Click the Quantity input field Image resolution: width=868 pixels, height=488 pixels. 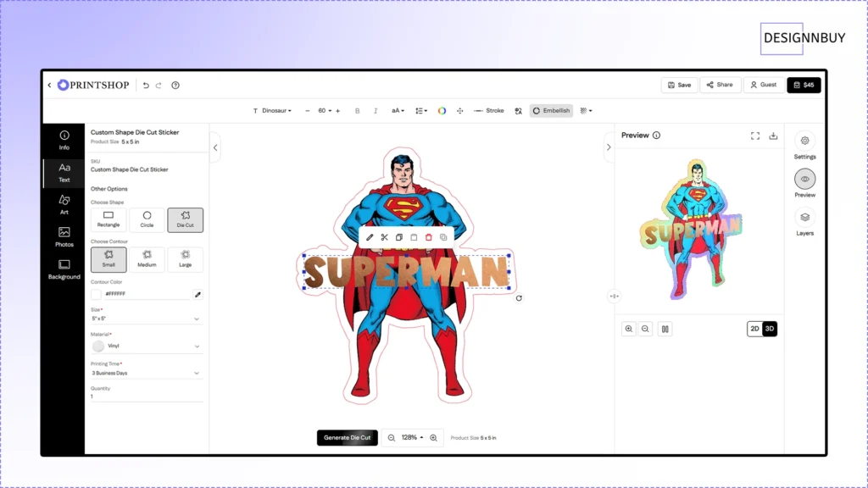coord(146,396)
